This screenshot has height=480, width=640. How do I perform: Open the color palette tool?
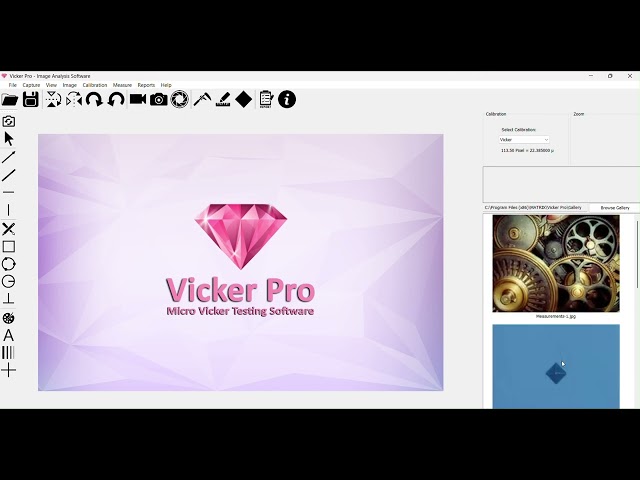click(x=9, y=318)
